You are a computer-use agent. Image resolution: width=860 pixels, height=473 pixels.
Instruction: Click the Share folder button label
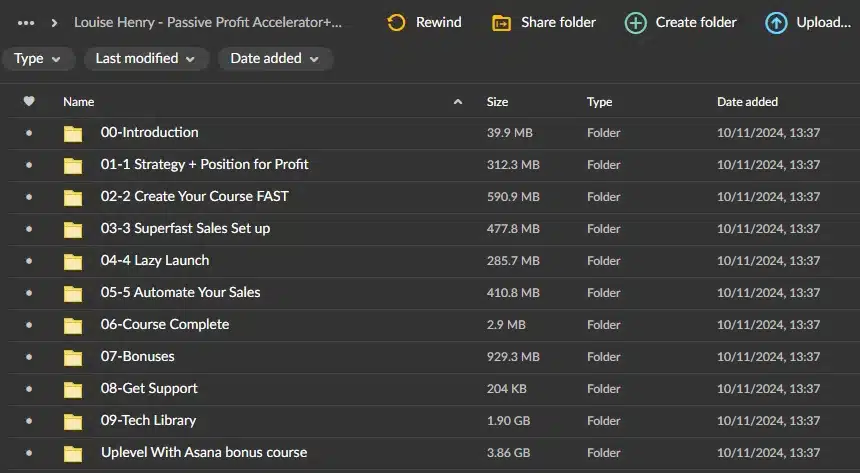point(558,22)
